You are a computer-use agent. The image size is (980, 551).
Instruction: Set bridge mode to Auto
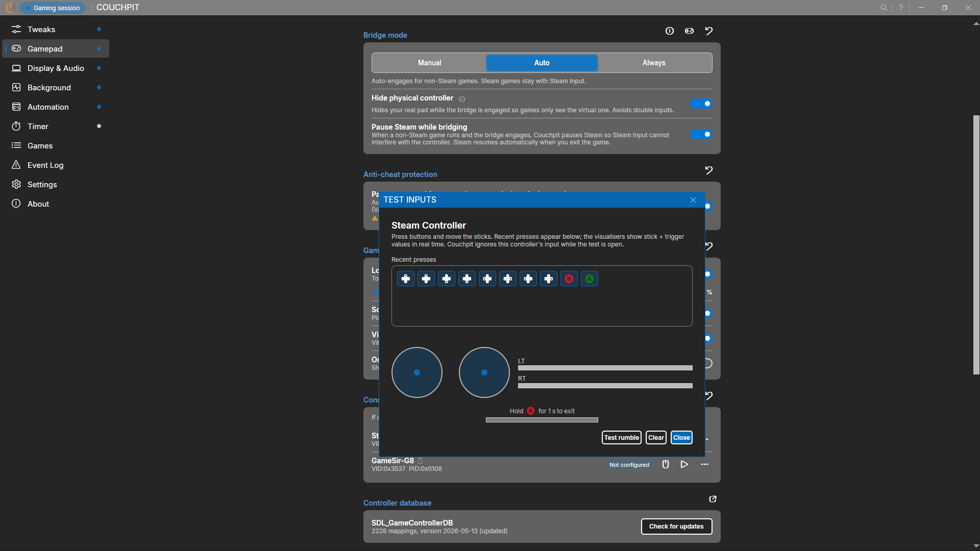(x=542, y=63)
